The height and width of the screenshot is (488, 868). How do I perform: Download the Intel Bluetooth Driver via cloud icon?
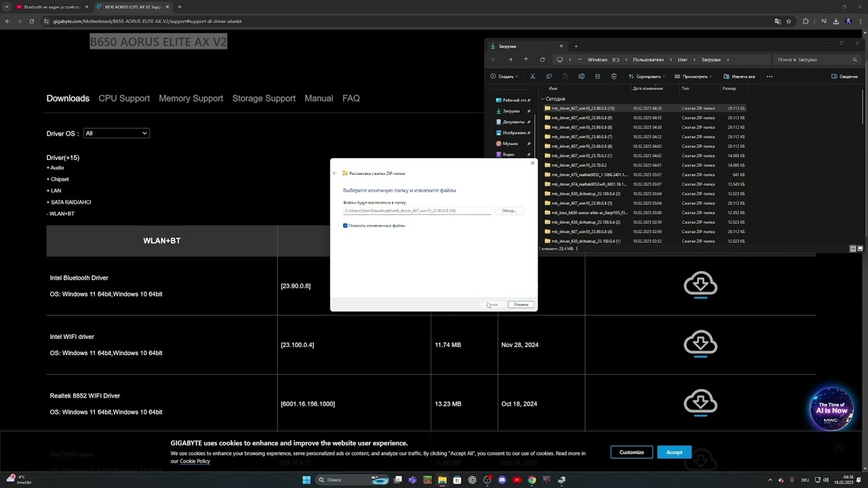tap(701, 284)
